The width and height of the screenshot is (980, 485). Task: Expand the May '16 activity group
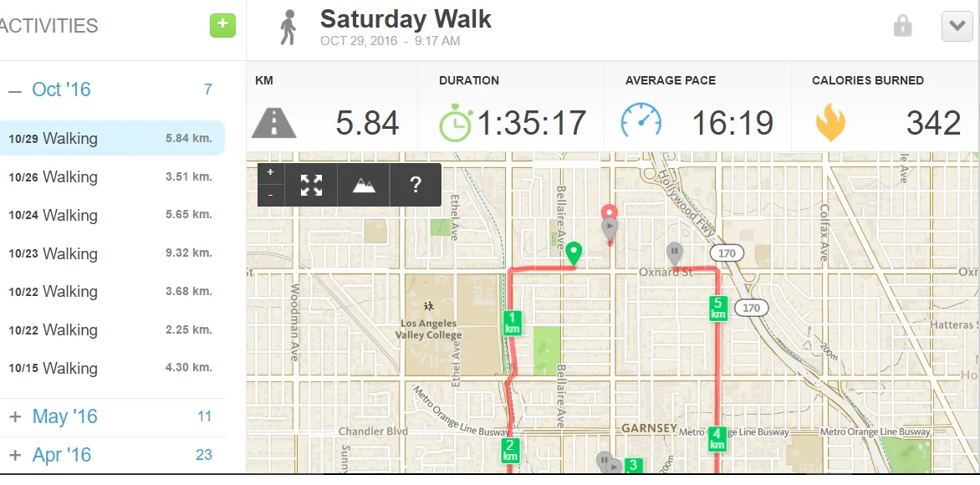pyautogui.click(x=15, y=416)
